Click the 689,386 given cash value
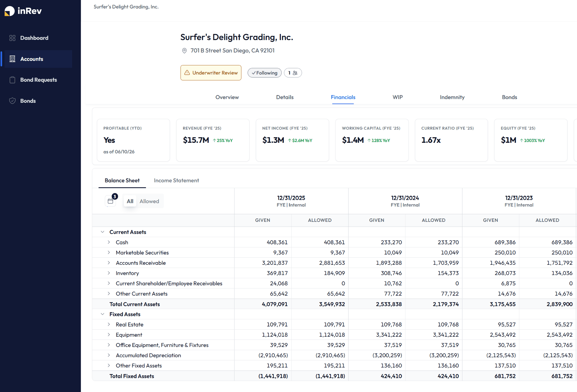This screenshot has height=392, width=577. pos(505,242)
